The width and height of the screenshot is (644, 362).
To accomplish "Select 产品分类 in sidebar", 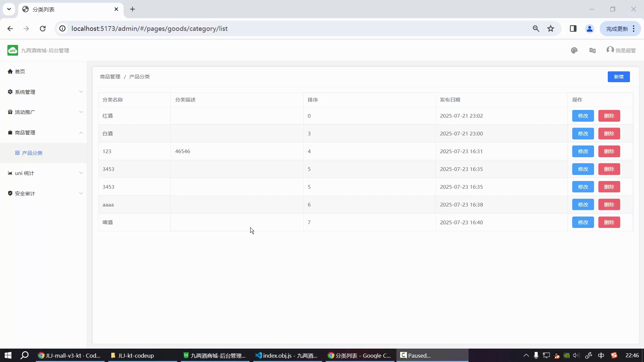I will [32, 153].
